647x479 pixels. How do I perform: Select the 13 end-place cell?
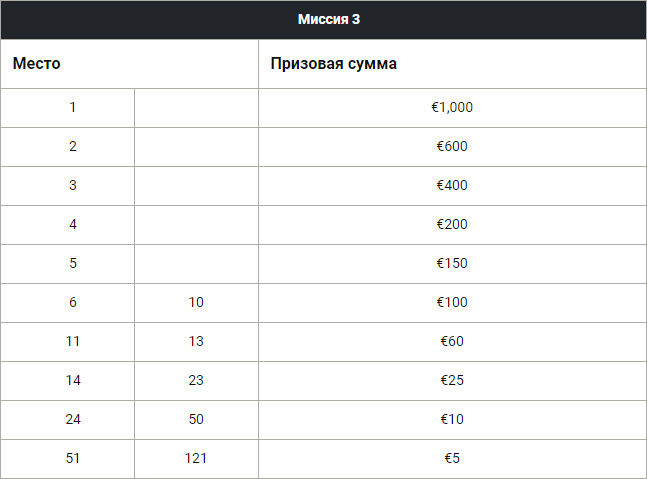[x=196, y=341]
